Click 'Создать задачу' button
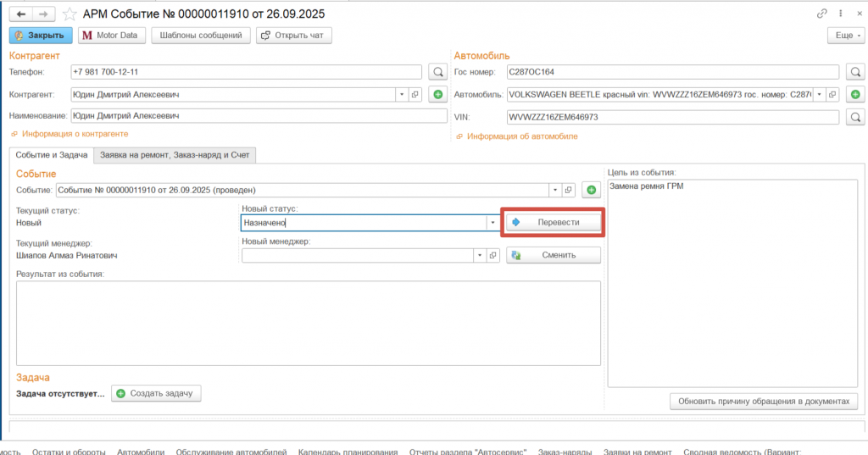The image size is (868, 455). point(156,393)
